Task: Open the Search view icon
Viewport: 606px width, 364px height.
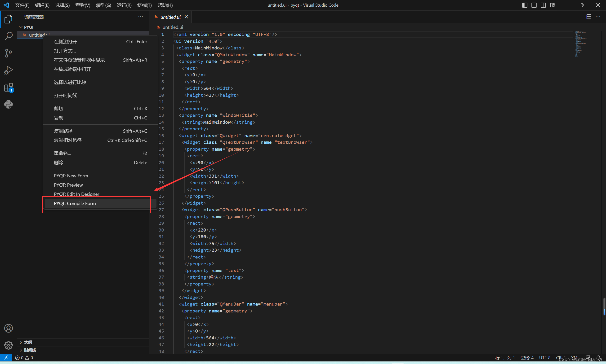Action: click(x=8, y=36)
